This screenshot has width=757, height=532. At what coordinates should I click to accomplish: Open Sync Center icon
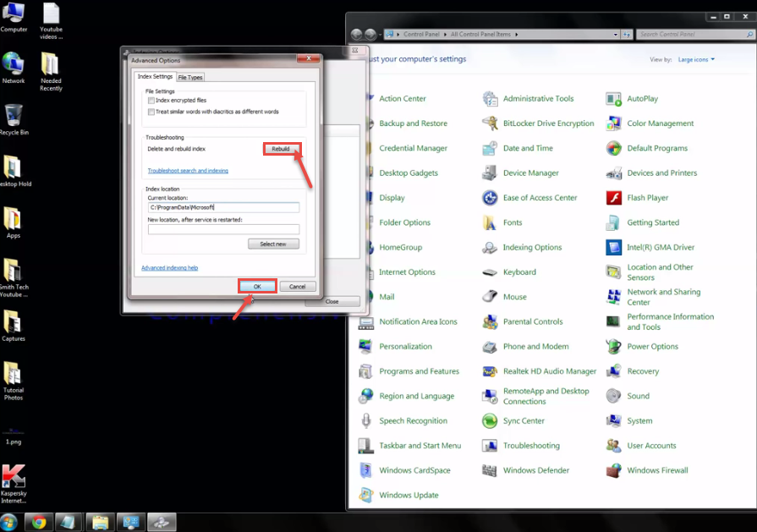pos(490,421)
